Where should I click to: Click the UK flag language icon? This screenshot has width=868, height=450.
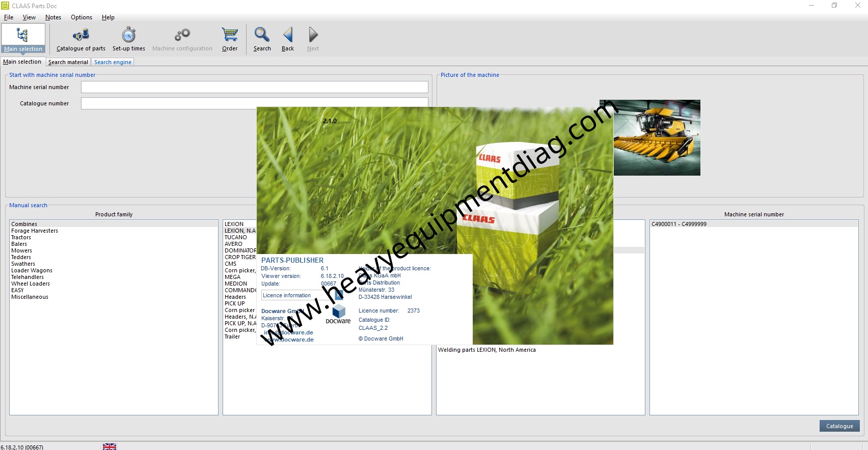(x=110, y=446)
